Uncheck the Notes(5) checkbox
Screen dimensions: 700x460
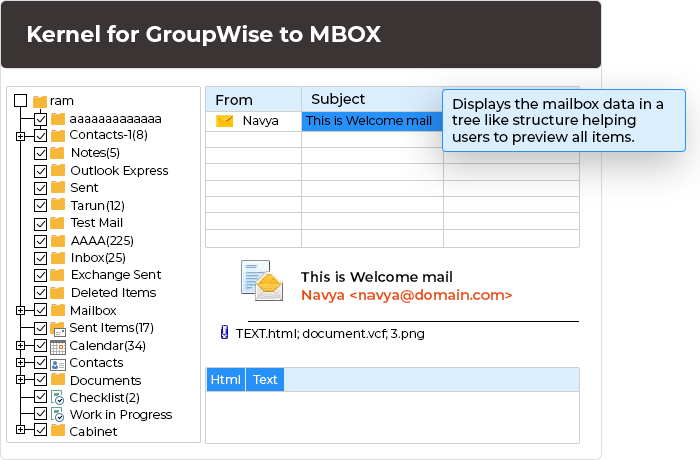point(41,153)
